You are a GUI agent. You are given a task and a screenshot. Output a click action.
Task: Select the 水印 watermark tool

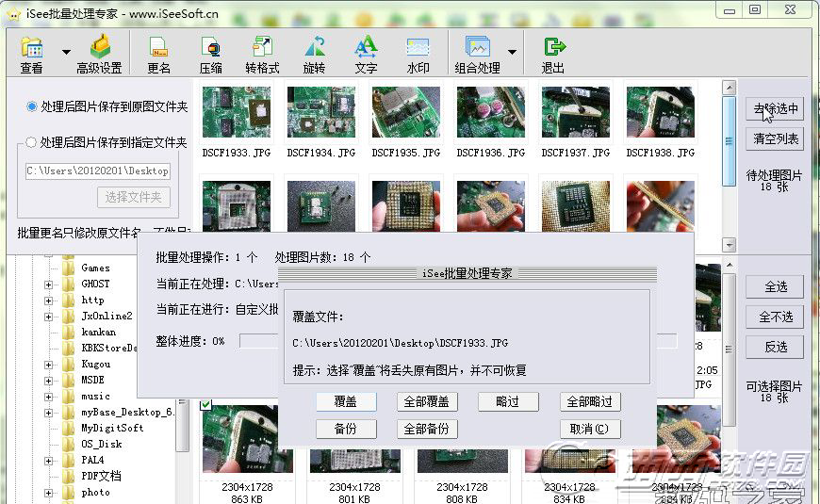[x=418, y=55]
